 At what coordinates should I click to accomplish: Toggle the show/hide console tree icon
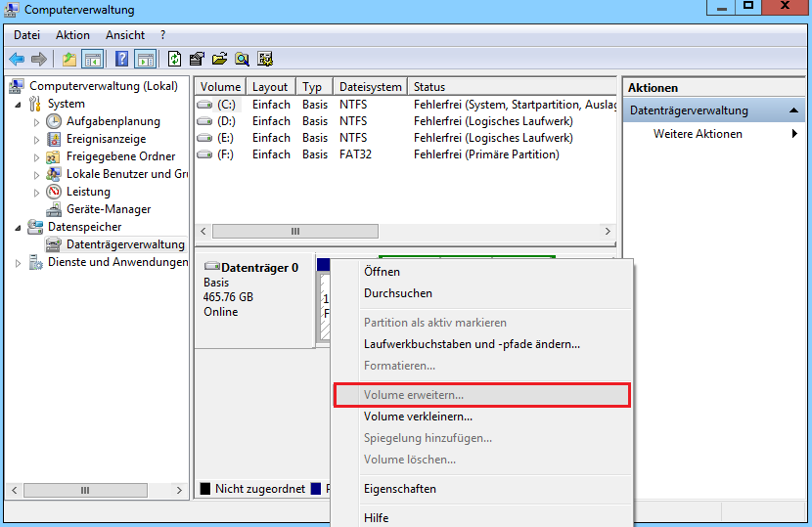tap(93, 59)
